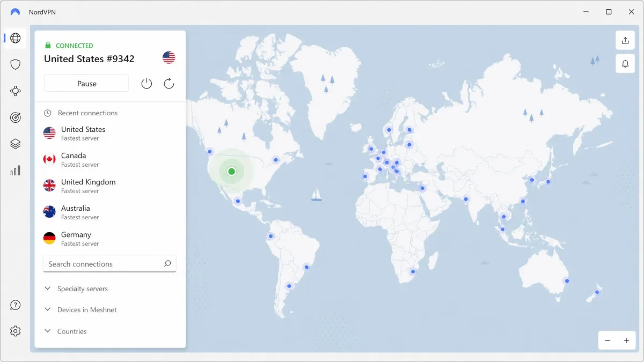
Task: Select the New Zealand server pin on map
Action: click(x=597, y=292)
